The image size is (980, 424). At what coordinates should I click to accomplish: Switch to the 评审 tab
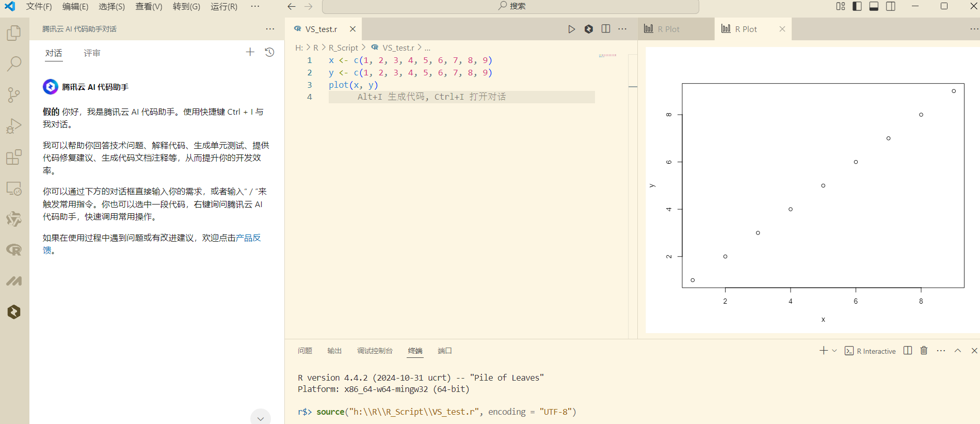[x=92, y=53]
